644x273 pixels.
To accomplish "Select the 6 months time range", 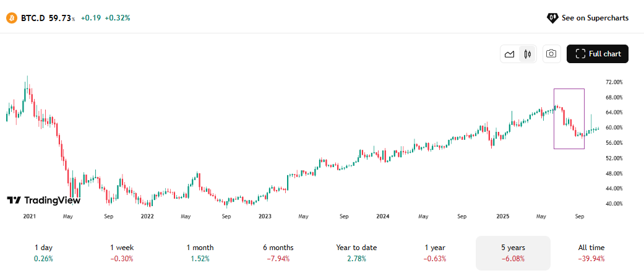I will (x=278, y=253).
